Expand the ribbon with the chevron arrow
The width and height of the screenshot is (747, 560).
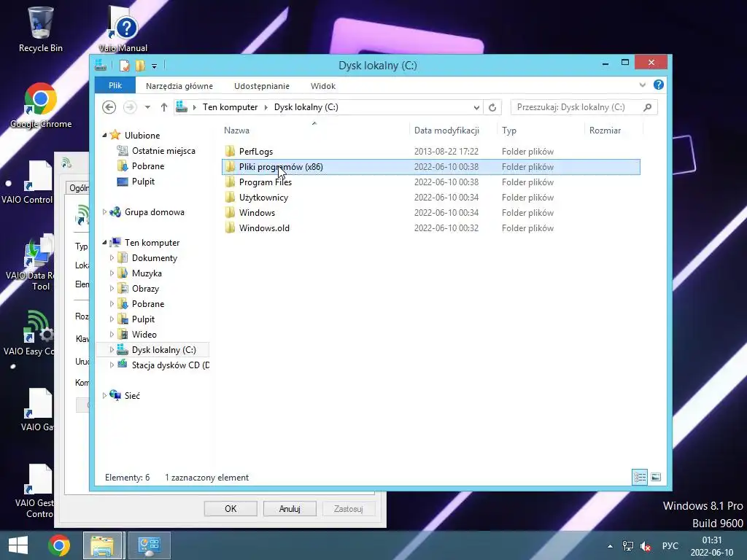point(642,85)
